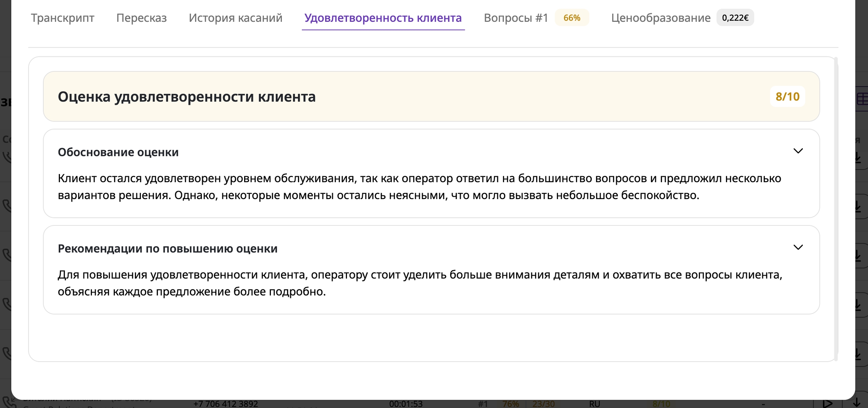
Task: Click the table grid view icon
Action: click(862, 99)
